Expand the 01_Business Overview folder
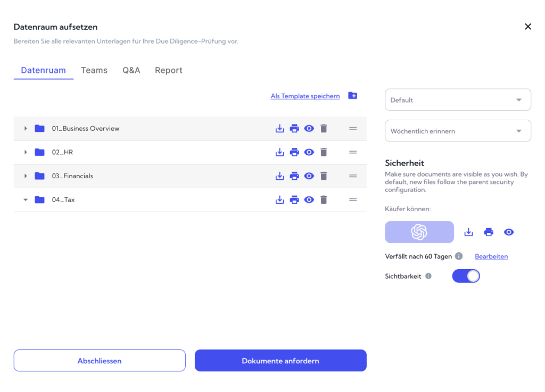The width and height of the screenshot is (545, 392). 26,129
